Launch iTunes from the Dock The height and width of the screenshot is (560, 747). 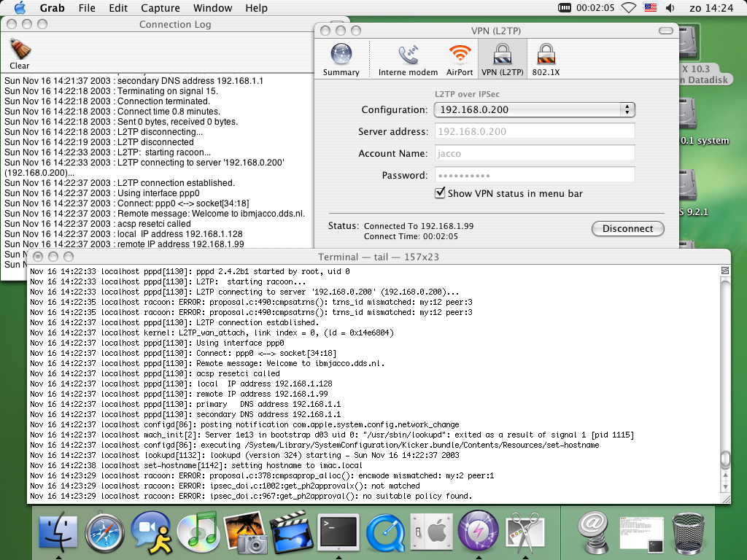[198, 532]
